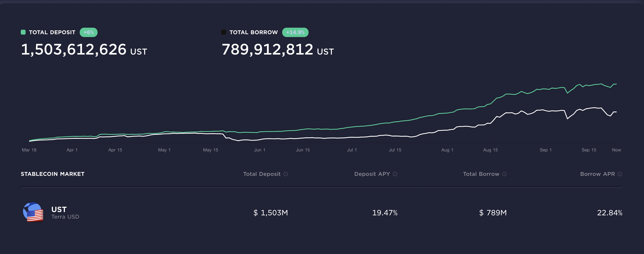Click the Total Deposit column header
This screenshot has height=254, width=644.
262,174
